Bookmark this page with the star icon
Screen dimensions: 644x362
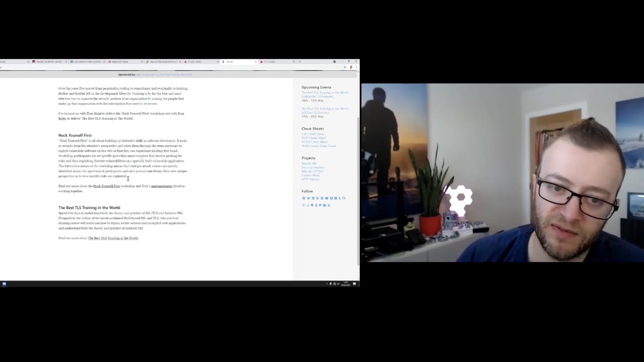click(x=345, y=67)
